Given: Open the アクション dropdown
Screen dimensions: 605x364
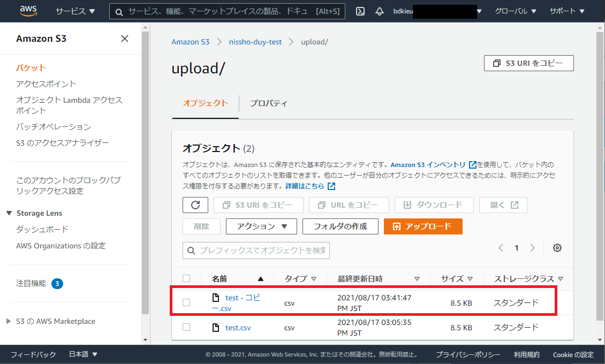Looking at the screenshot, I should click(x=261, y=226).
